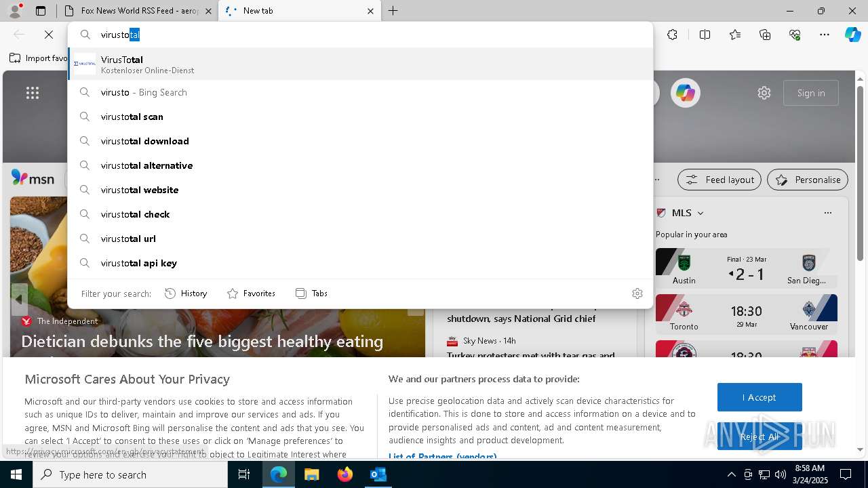
Task: Open address bar suggestion settings gear
Action: (637, 293)
